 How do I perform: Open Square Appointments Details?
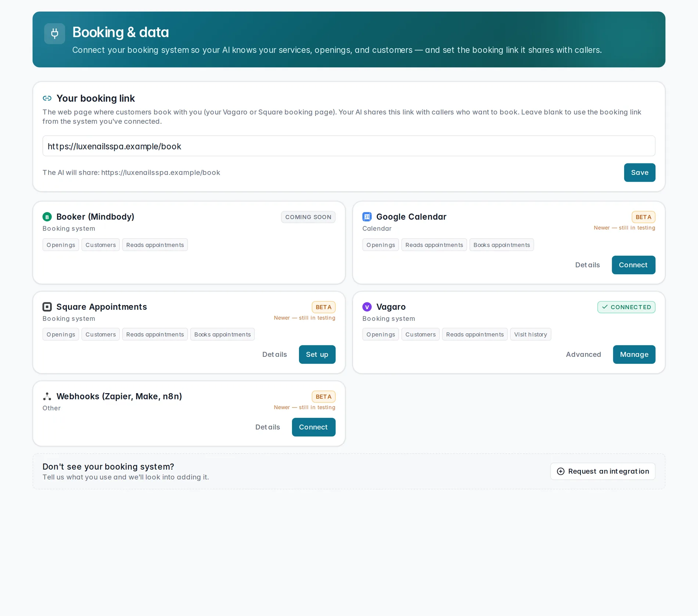tap(274, 355)
